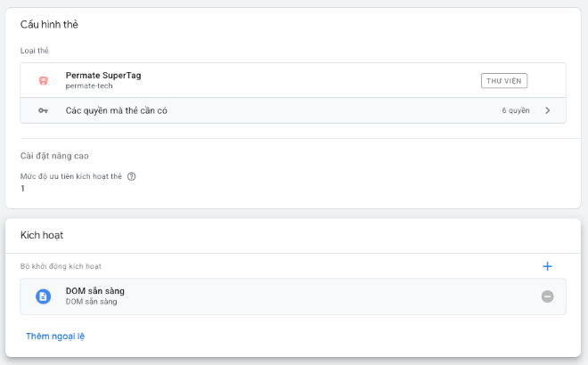Add a new trigger with plus icon
This screenshot has width=588, height=365.
click(547, 266)
